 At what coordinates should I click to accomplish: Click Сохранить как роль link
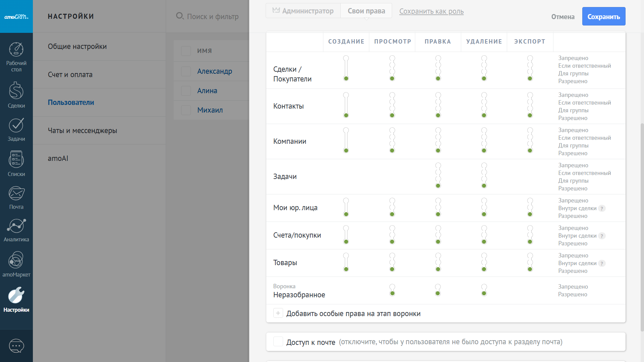click(431, 11)
